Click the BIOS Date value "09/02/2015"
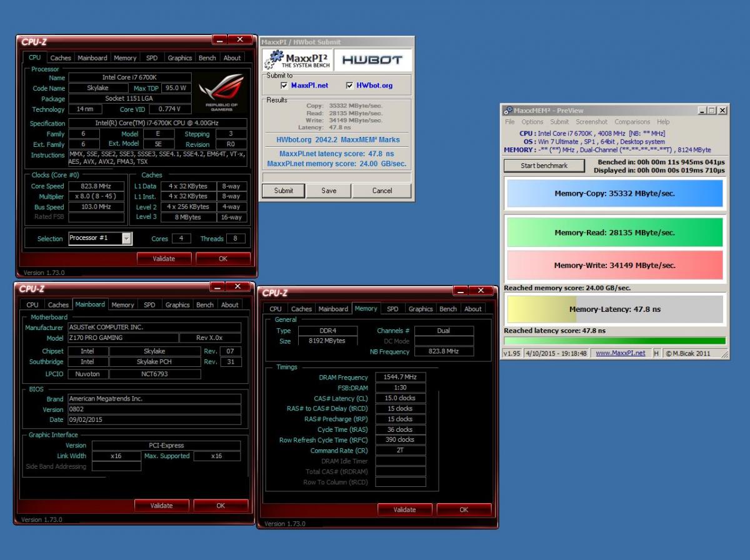 point(154,420)
